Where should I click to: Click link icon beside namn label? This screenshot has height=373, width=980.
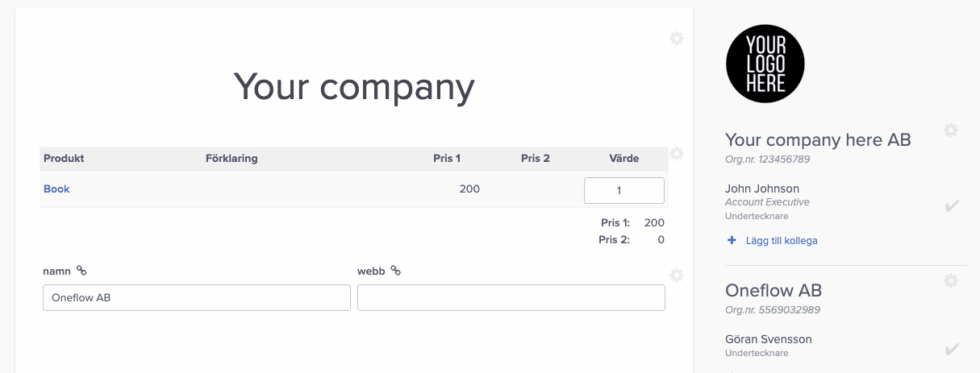(81, 271)
